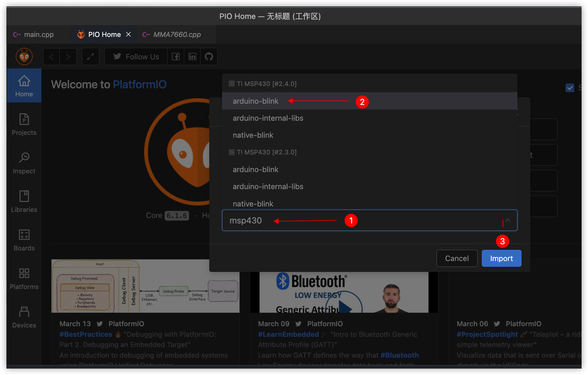Screen dimensions: 588x375
Task: Open the Facebook icon link
Action: [x=176, y=57]
